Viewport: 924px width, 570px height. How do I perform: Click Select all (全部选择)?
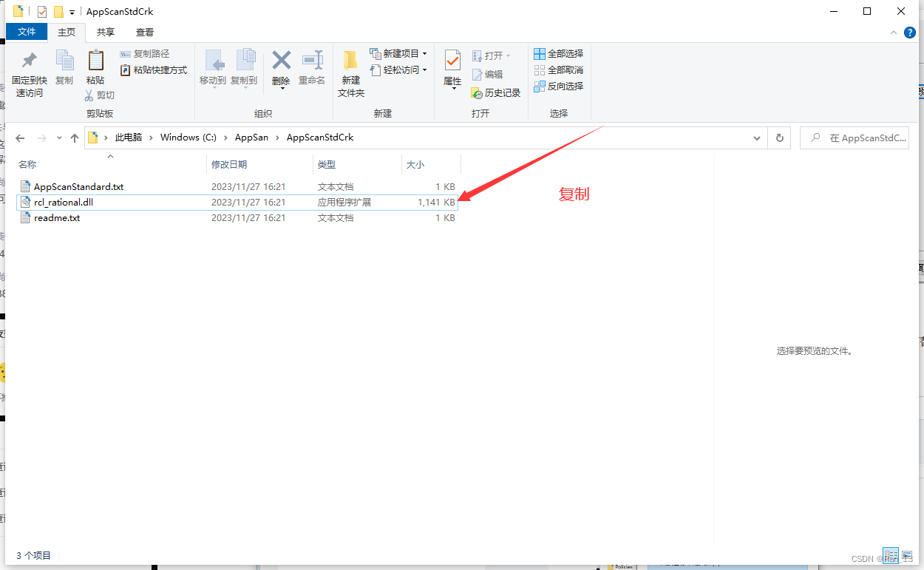coord(559,54)
